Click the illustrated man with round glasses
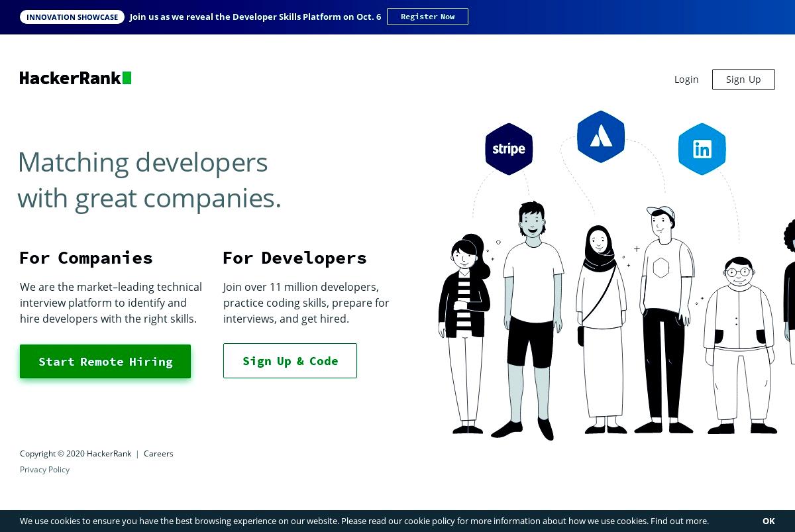 pos(739,345)
